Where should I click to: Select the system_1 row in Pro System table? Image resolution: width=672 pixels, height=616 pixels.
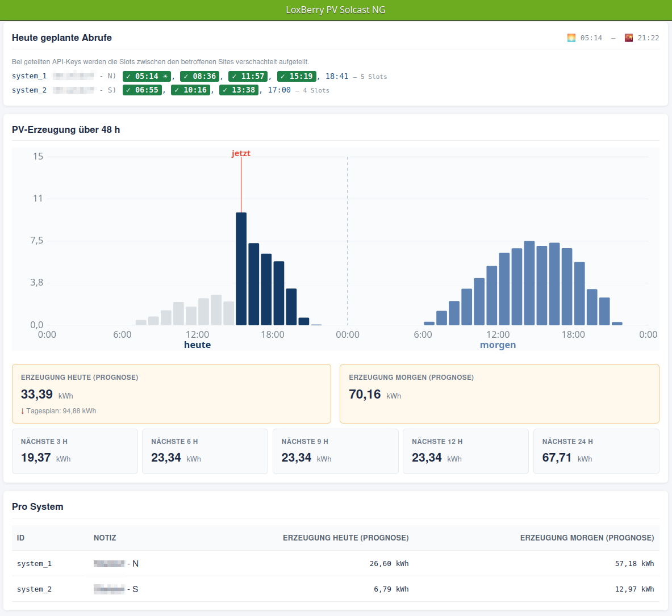[x=336, y=563]
